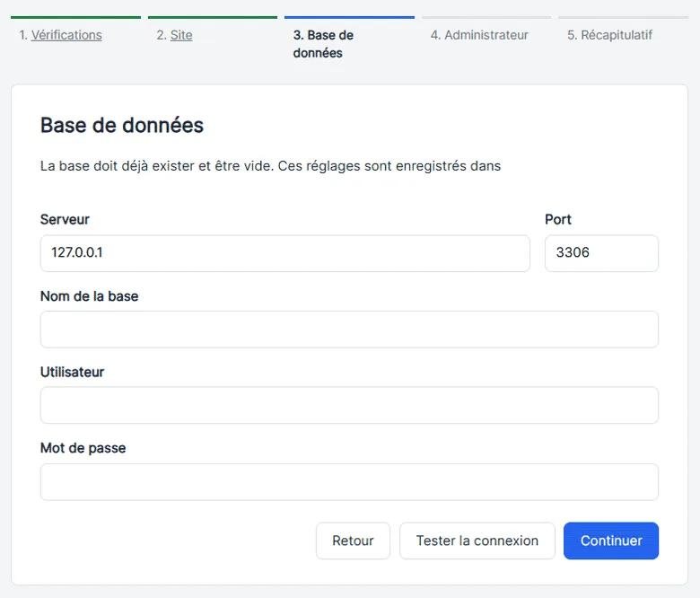
Task: Click the Port label
Action: [558, 219]
